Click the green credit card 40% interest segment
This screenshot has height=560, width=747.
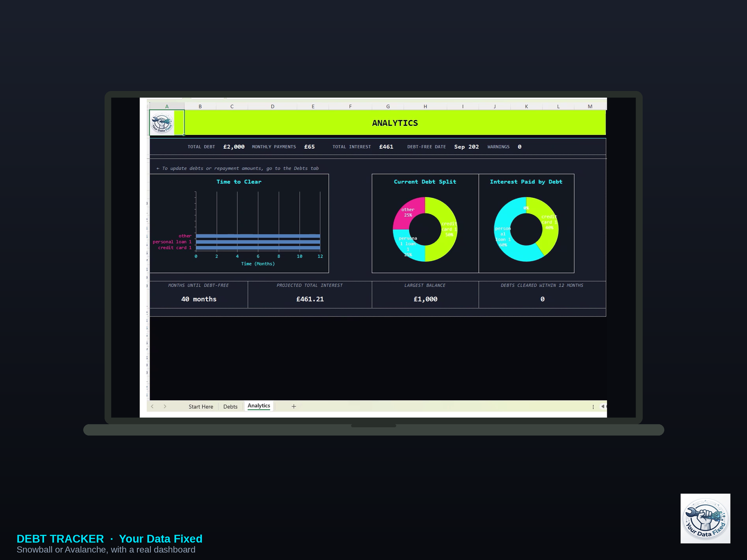click(549, 223)
